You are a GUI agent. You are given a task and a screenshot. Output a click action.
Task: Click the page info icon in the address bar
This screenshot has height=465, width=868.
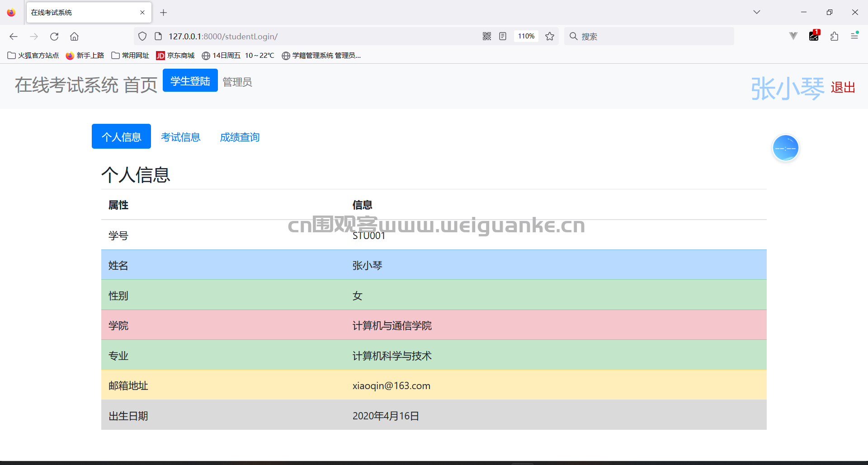[158, 36]
